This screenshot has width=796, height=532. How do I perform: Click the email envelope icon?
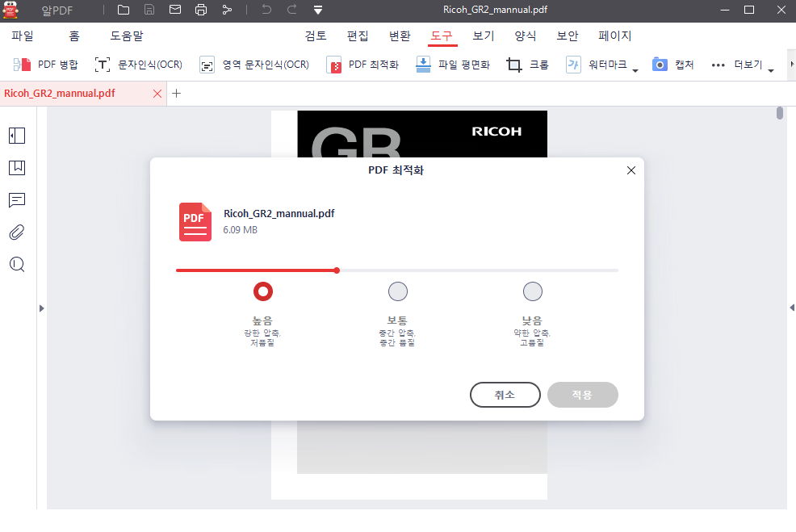point(175,10)
